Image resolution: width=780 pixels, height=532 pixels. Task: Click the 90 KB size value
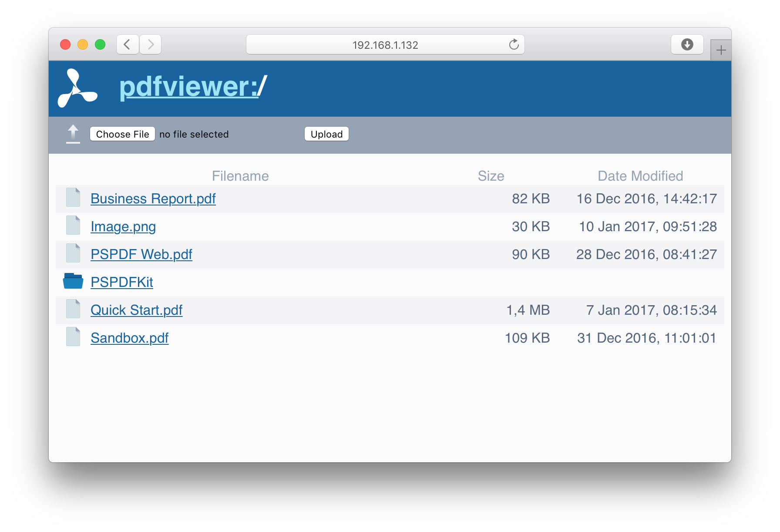(x=531, y=254)
